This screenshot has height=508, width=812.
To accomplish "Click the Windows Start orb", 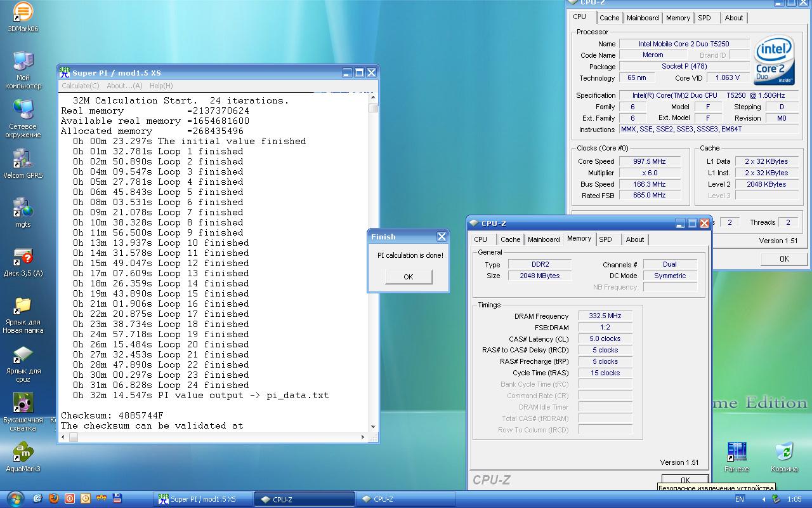I will pos(14,498).
